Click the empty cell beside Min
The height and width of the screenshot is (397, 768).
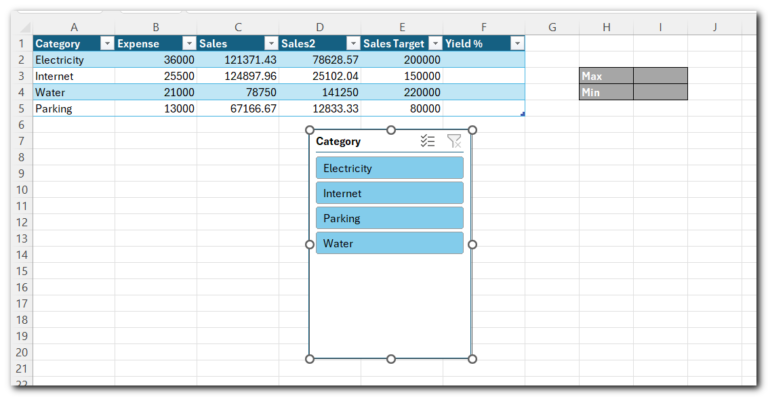(x=660, y=92)
